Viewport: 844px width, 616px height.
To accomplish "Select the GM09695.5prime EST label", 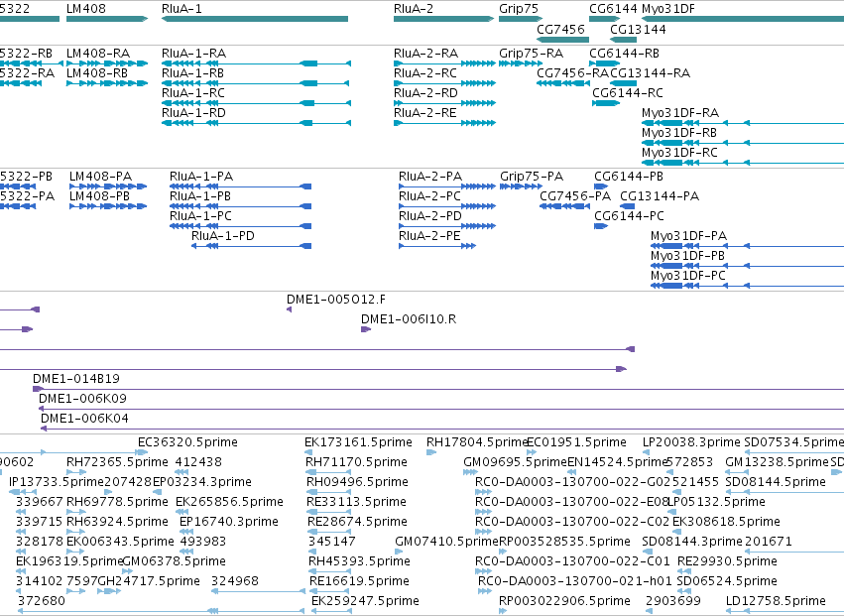I will pyautogui.click(x=516, y=462).
